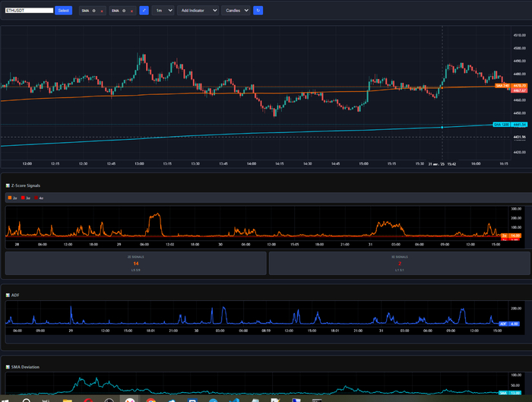Click the SMA Deviation title text

tap(25, 367)
